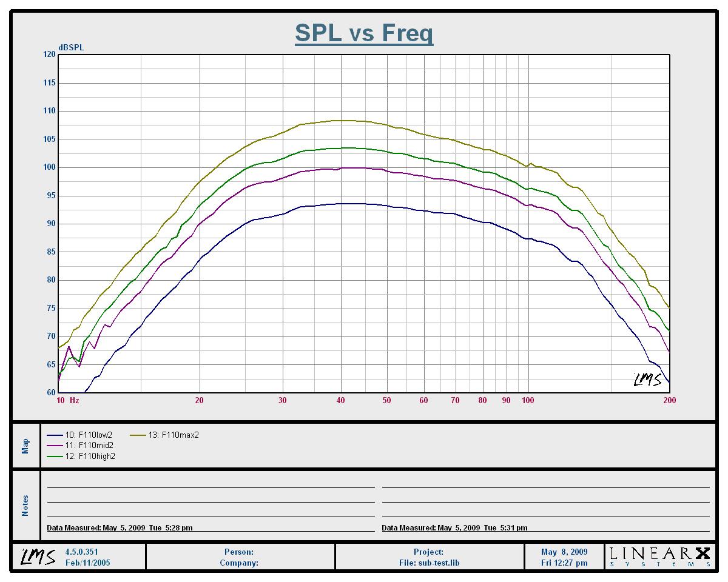Select the olive F110max2 legend swatch
The image size is (728, 582).
click(x=138, y=435)
